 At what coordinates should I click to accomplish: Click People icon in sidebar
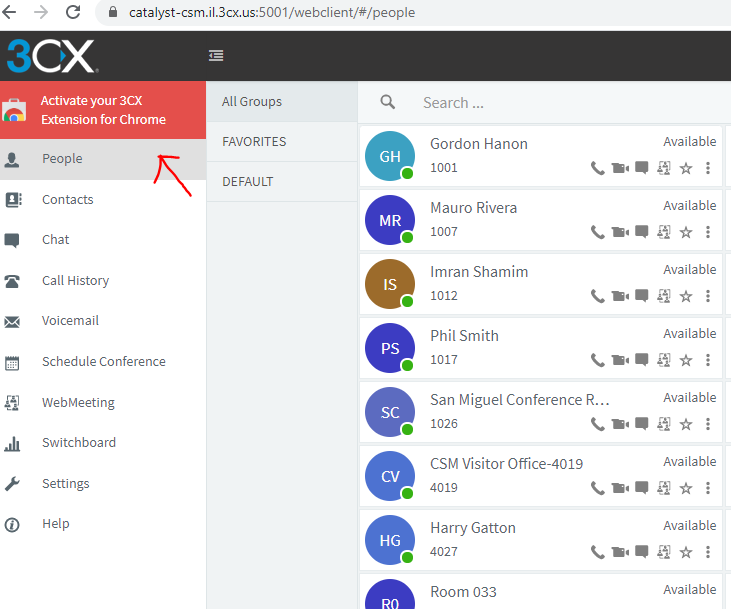12,159
